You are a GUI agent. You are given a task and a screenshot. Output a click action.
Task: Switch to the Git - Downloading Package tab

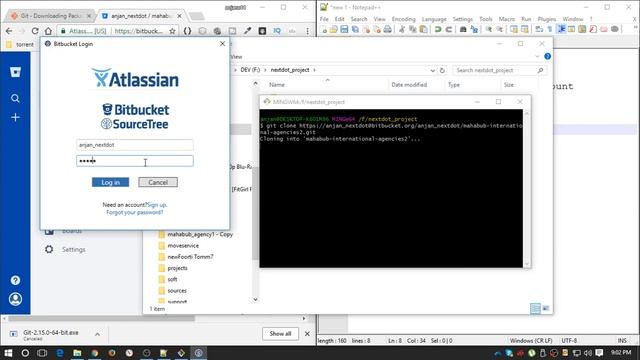(51, 16)
